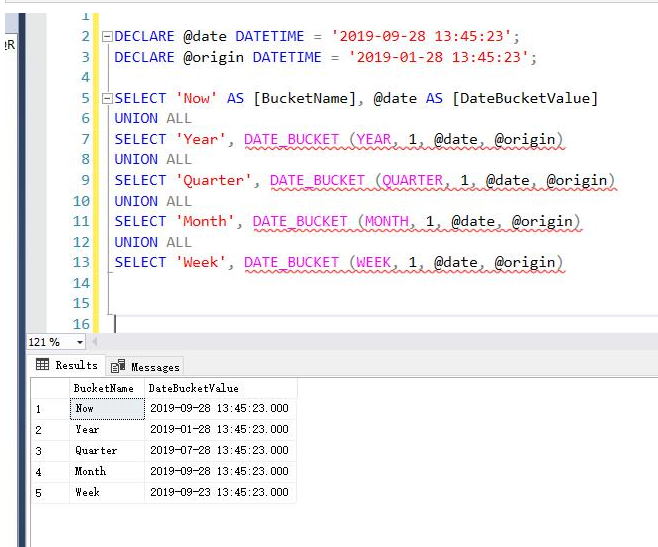Click [DateBucketValue] alias on line 5
Viewport: 658px width, 547px height.
(525, 99)
